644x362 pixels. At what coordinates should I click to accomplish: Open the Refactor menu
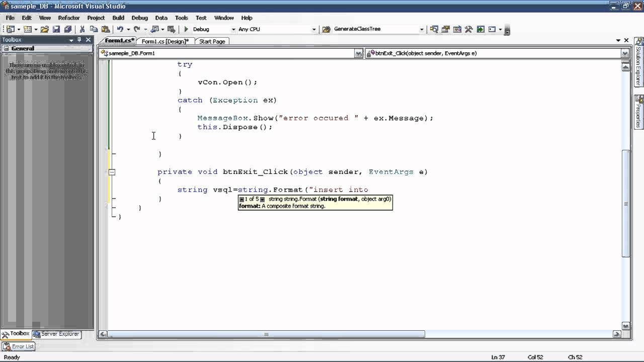(x=69, y=18)
